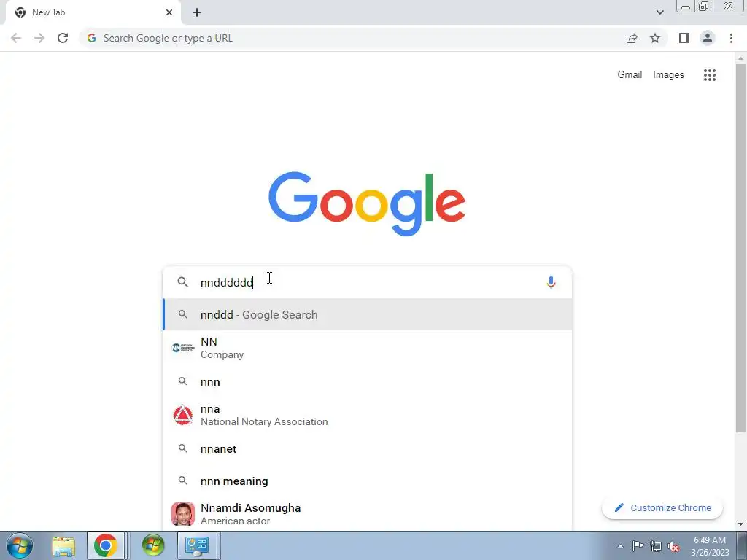Click the magnifier icon in search box
Screen dimensions: 747x560
[x=182, y=282]
